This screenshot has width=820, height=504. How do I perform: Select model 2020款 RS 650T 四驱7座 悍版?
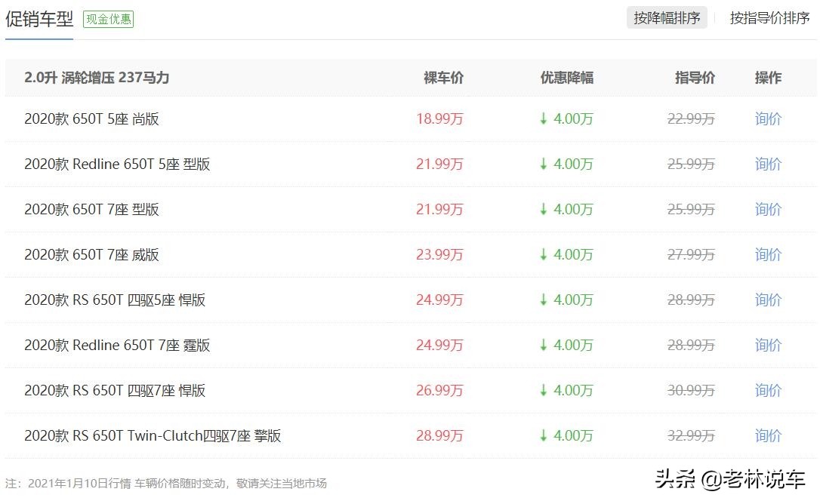point(115,391)
